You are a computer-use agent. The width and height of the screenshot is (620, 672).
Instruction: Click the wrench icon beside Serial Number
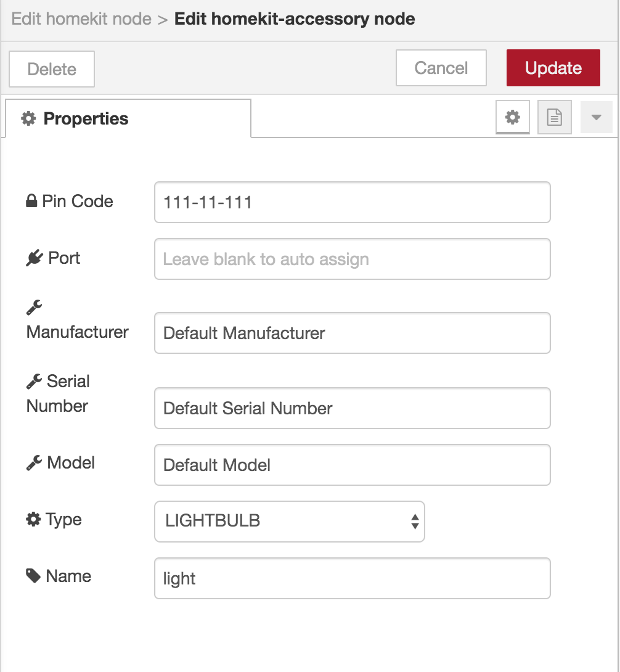pos(34,382)
